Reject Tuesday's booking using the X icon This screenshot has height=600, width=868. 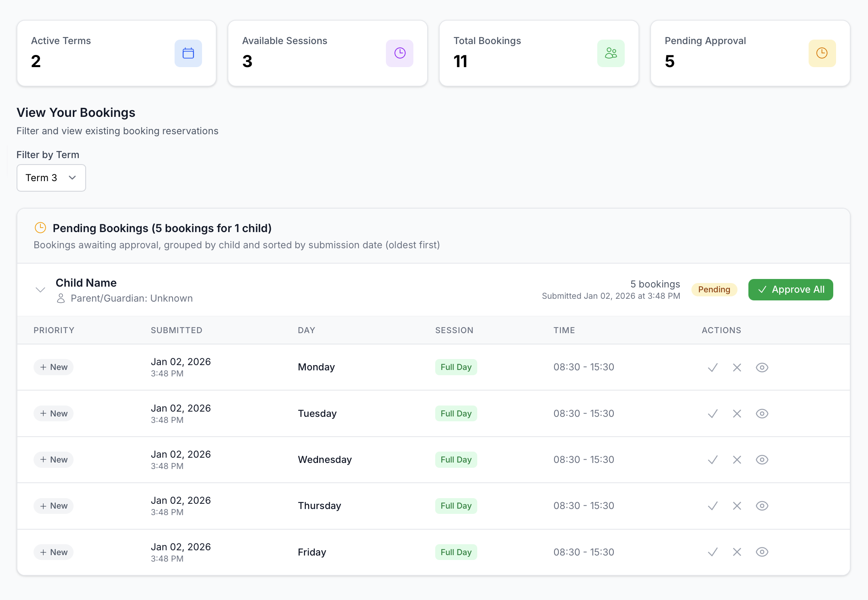click(x=737, y=413)
